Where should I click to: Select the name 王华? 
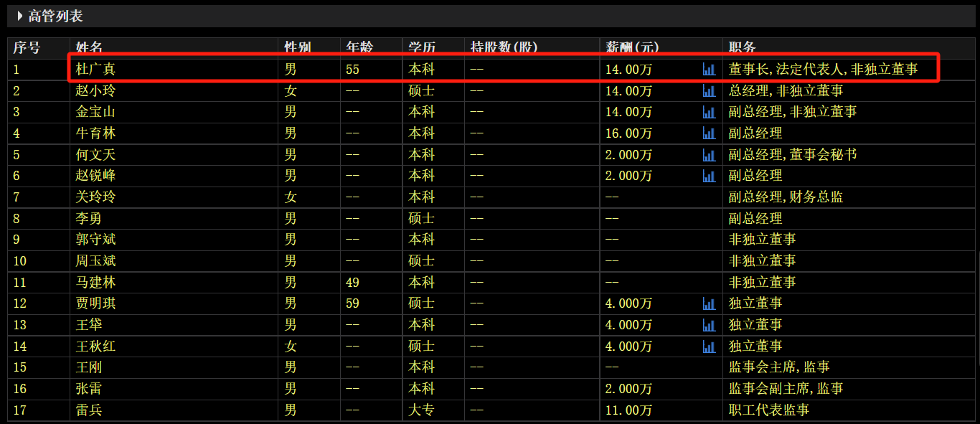tap(89, 325)
